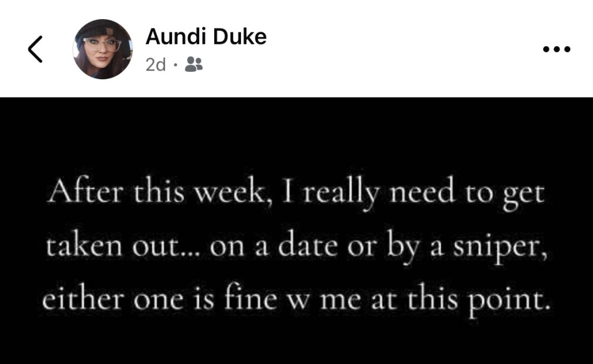The width and height of the screenshot is (593, 364).
Task: Click the quote text about the sniper date
Action: pos(296,245)
